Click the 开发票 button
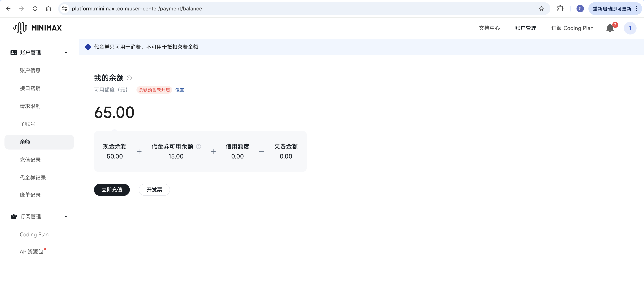Image resolution: width=644 pixels, height=286 pixels. tap(154, 190)
